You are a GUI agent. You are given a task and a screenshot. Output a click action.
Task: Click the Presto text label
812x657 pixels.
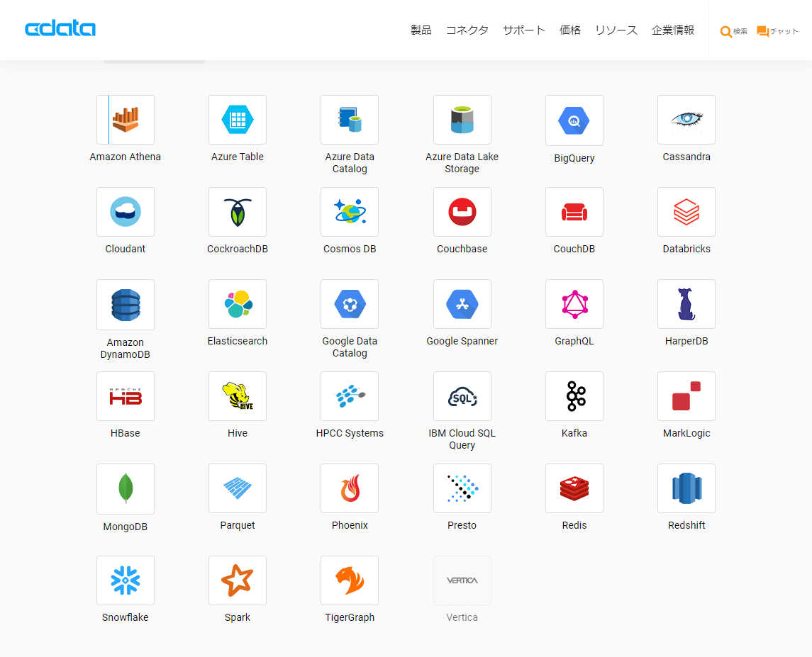pyautogui.click(x=462, y=525)
